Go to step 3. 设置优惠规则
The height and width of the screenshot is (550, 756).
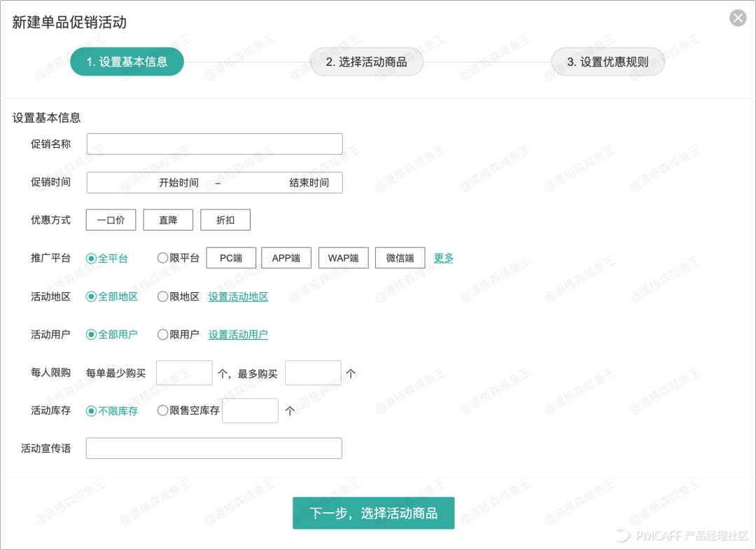(x=608, y=62)
